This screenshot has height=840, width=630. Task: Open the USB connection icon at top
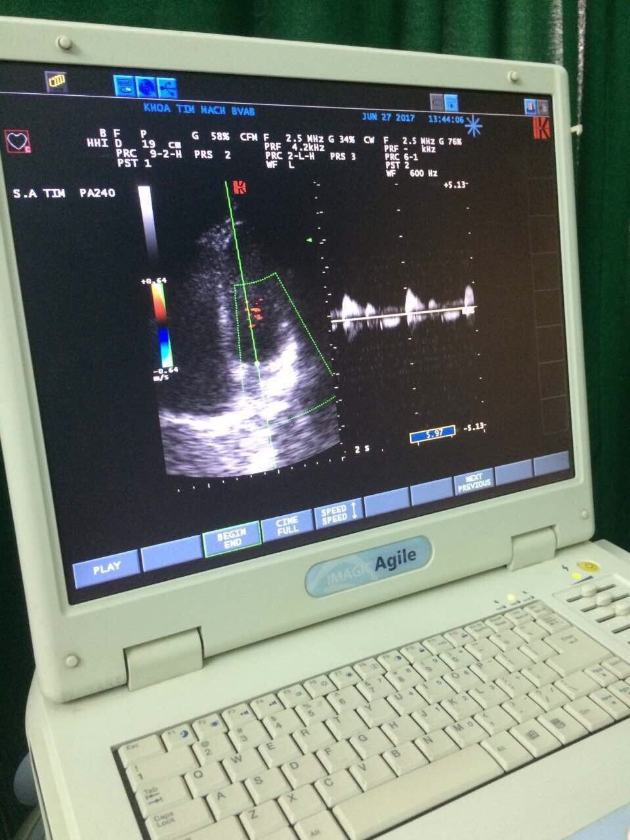tap(167, 86)
